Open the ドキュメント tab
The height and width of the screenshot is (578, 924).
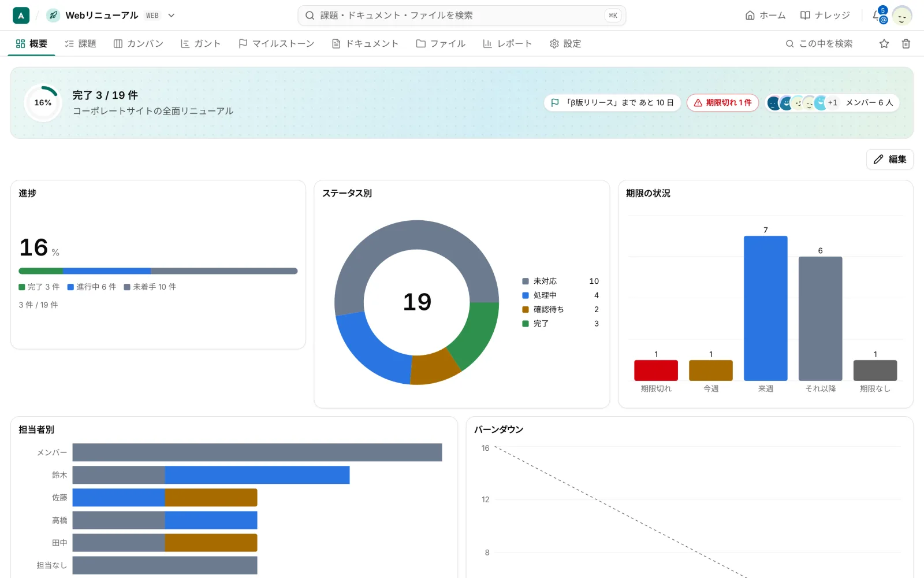click(x=365, y=43)
